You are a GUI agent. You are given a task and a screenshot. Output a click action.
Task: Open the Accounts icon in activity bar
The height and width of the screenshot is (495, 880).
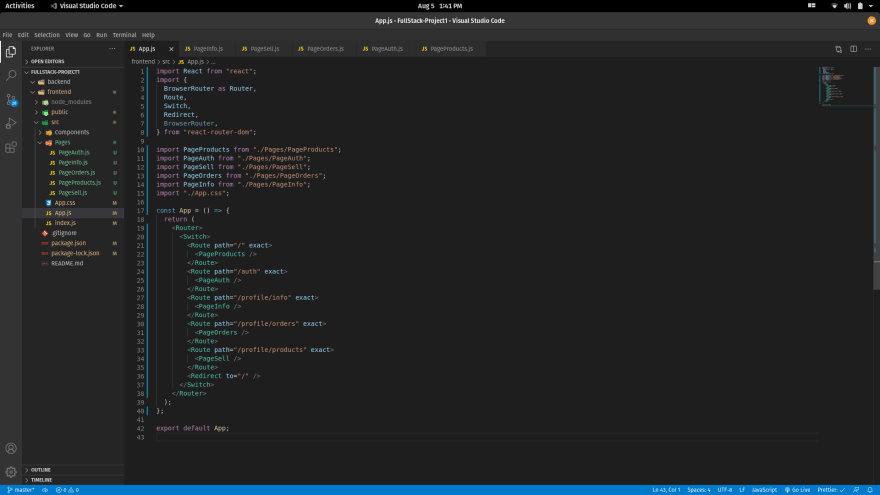11,448
